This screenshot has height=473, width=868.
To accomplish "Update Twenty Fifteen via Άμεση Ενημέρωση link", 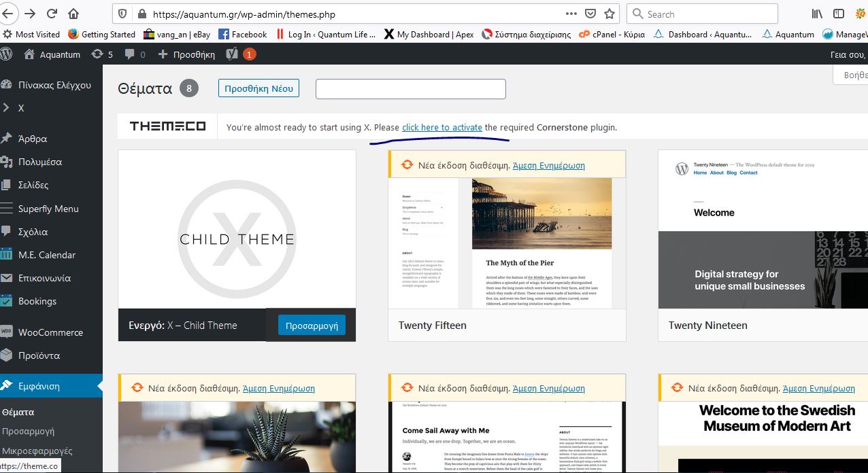I will point(548,165).
